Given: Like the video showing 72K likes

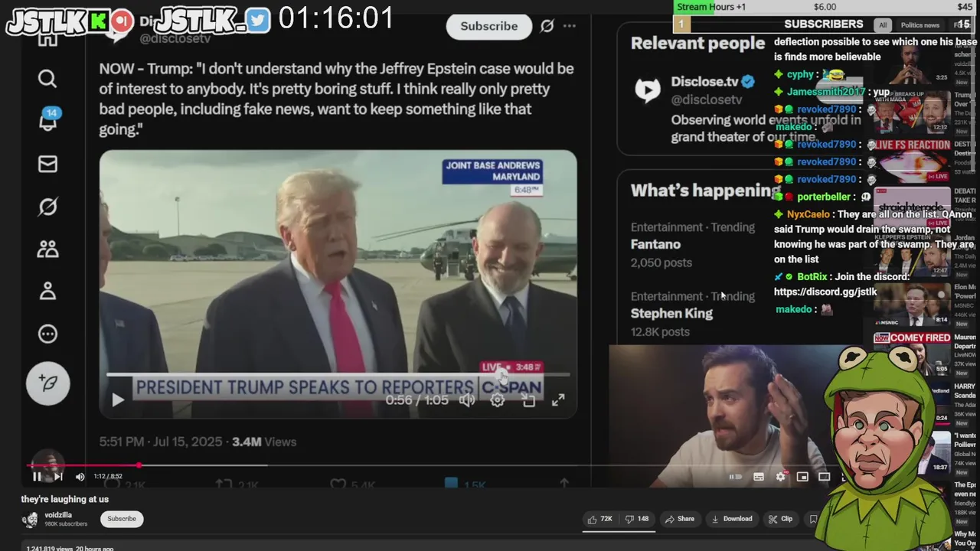Looking at the screenshot, I should (599, 519).
